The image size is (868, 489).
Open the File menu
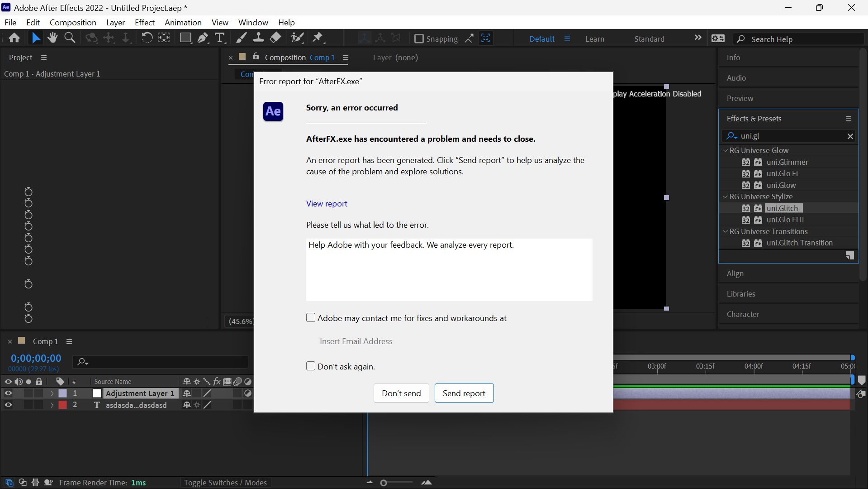click(x=10, y=22)
